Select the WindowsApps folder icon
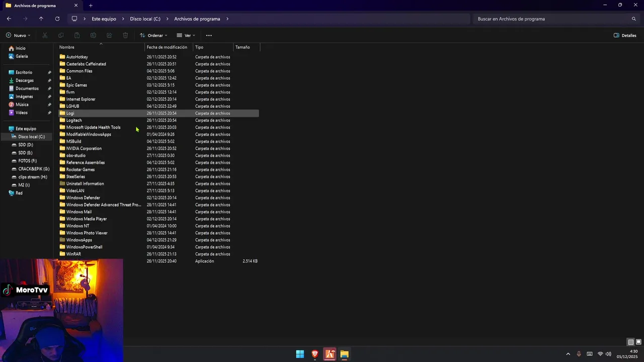Screen dimensions: 644x362 62,240
